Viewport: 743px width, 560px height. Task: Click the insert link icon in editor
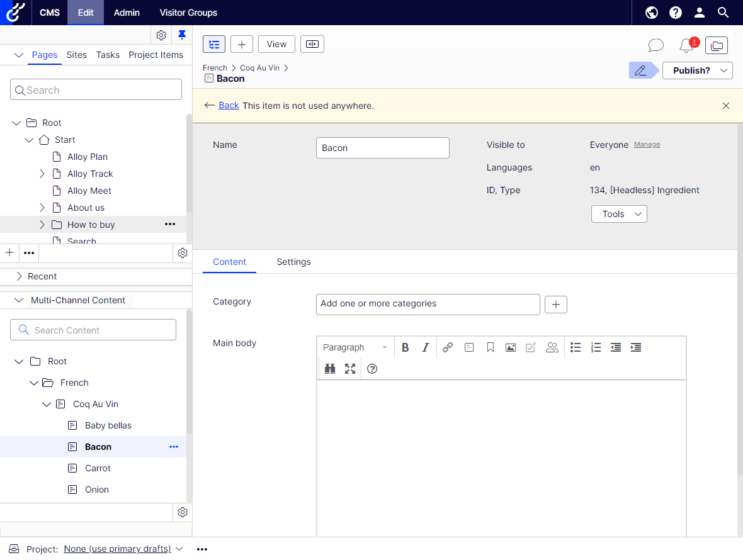(x=448, y=347)
